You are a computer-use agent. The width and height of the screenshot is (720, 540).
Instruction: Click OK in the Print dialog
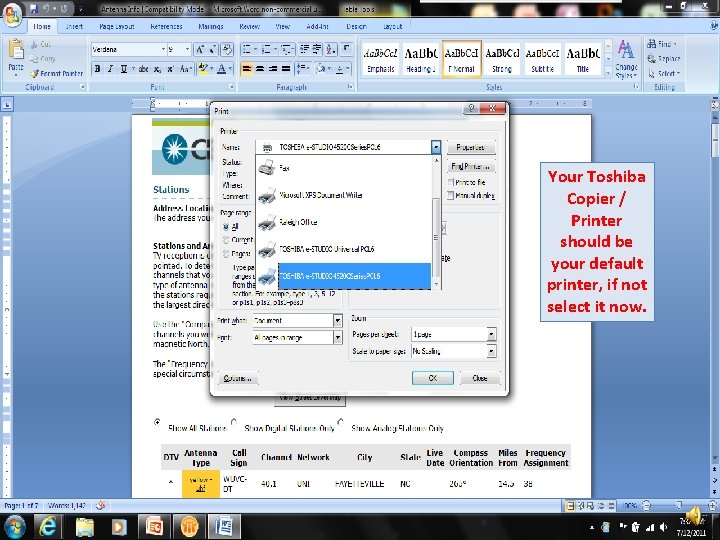tap(433, 378)
